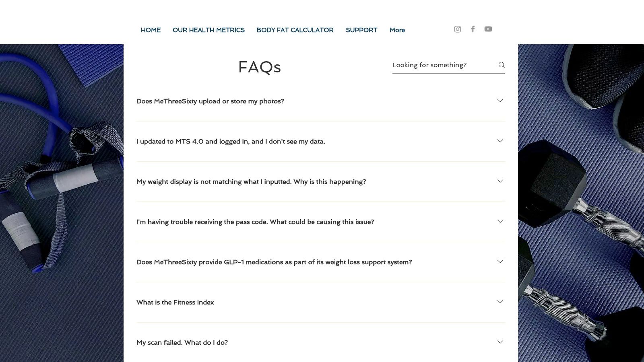This screenshot has height=362, width=644.
Task: Expand chevron for photo storage question
Action: (500, 101)
